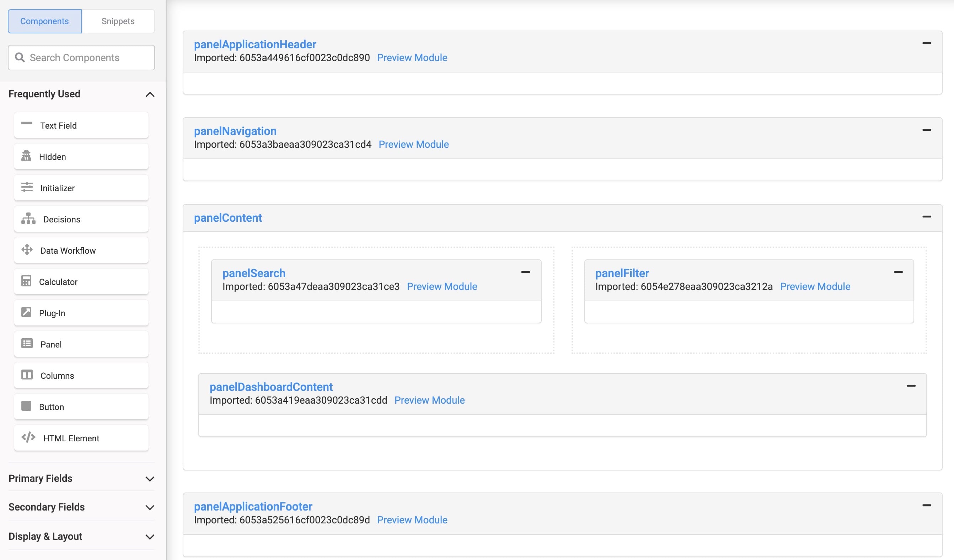Image resolution: width=954 pixels, height=560 pixels.
Task: Select the HTML Element component label
Action: pos(71,438)
